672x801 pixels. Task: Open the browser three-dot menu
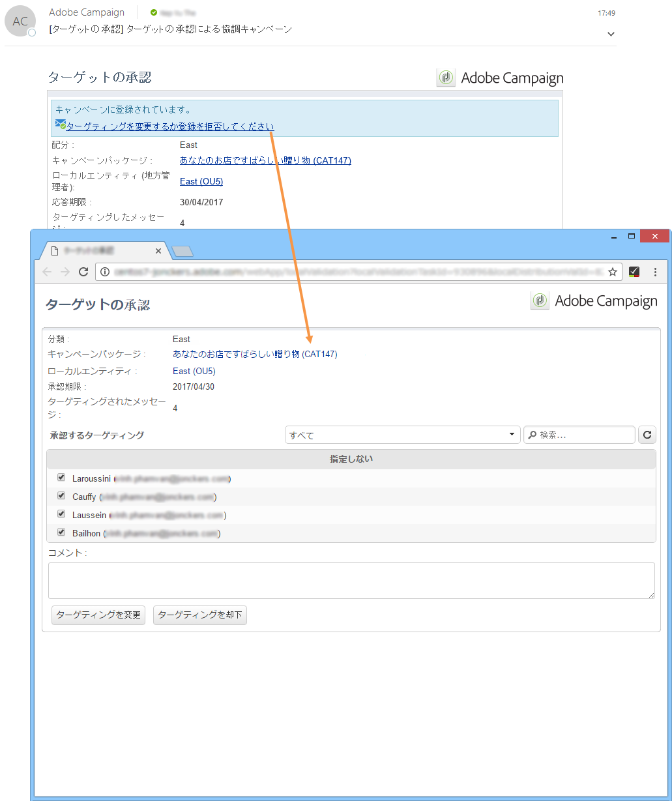pyautogui.click(x=656, y=272)
